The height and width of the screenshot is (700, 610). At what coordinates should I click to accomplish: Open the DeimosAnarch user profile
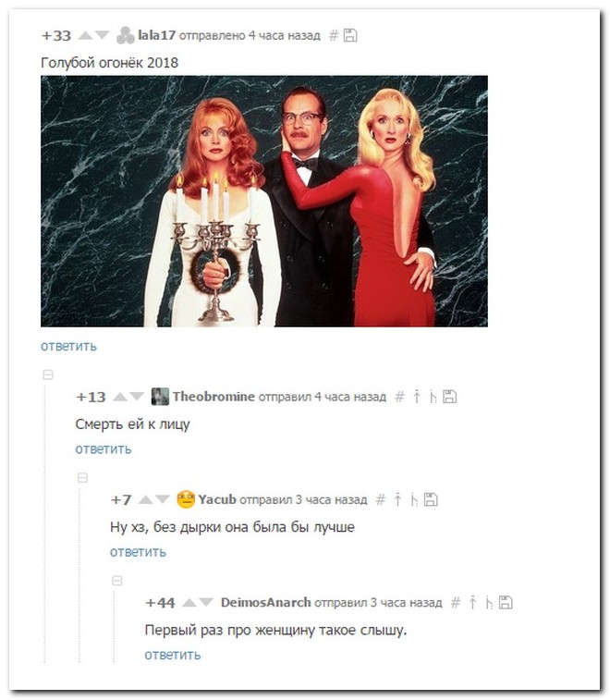click(x=266, y=602)
